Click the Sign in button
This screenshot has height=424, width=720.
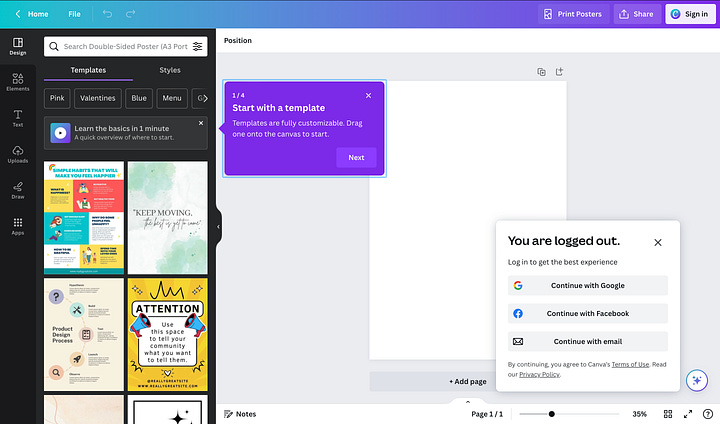click(x=690, y=14)
